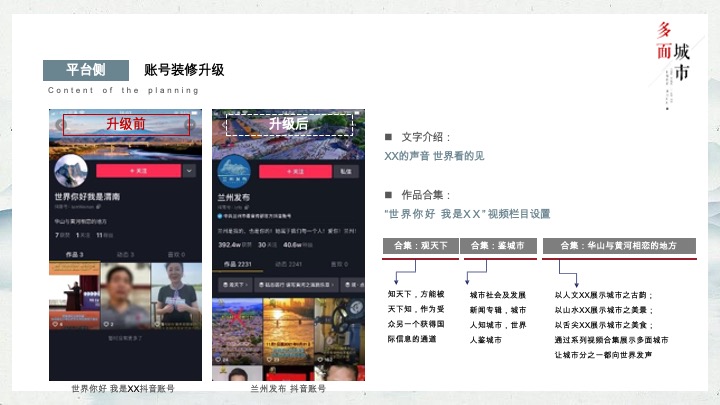Click the 合集：鉴城市 gray box
This screenshot has height=405, width=720.
point(498,246)
